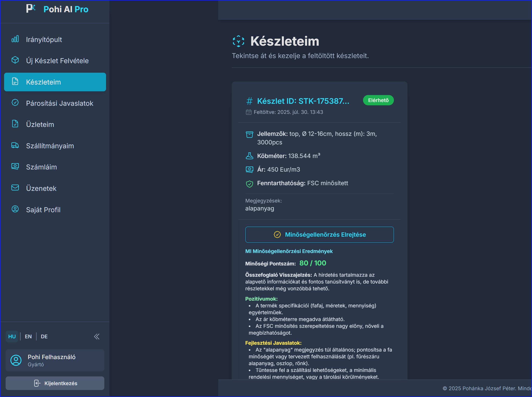Switch language to DE
The image size is (532, 397).
(44, 336)
